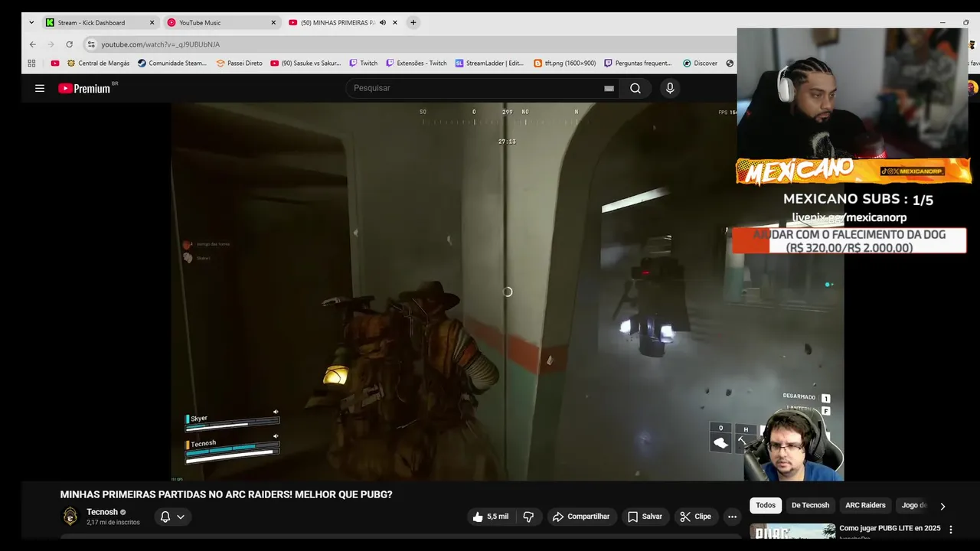Open the Discover bookmark
The image size is (980, 551).
(x=700, y=64)
